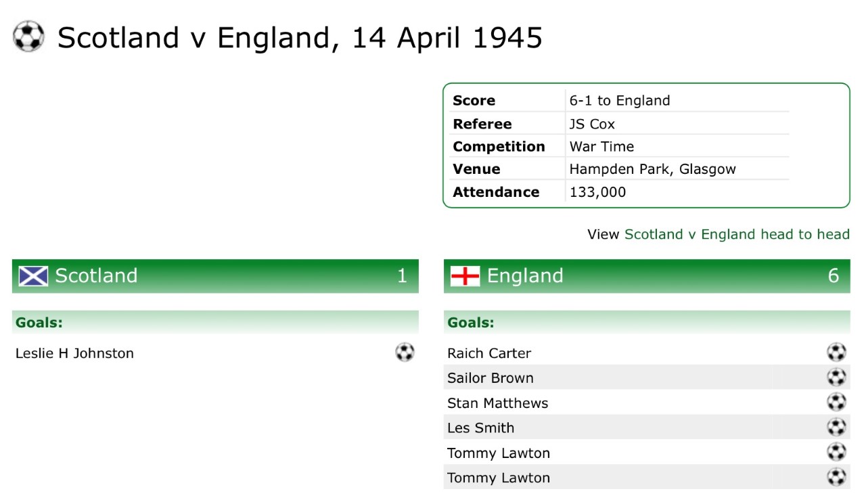Click the football icon beside the page title
Screen dimensions: 866x504
tap(28, 37)
